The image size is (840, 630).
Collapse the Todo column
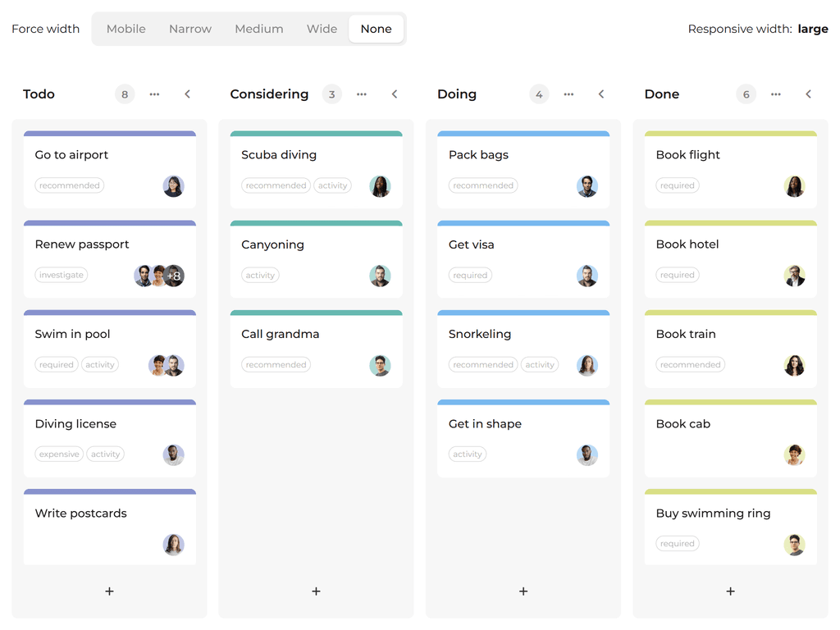pos(187,94)
